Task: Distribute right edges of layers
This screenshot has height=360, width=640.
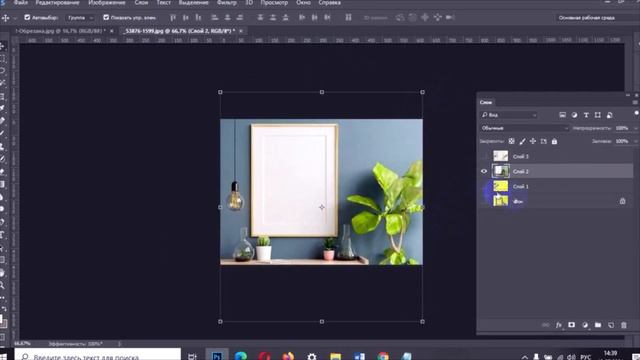Action: point(327,18)
